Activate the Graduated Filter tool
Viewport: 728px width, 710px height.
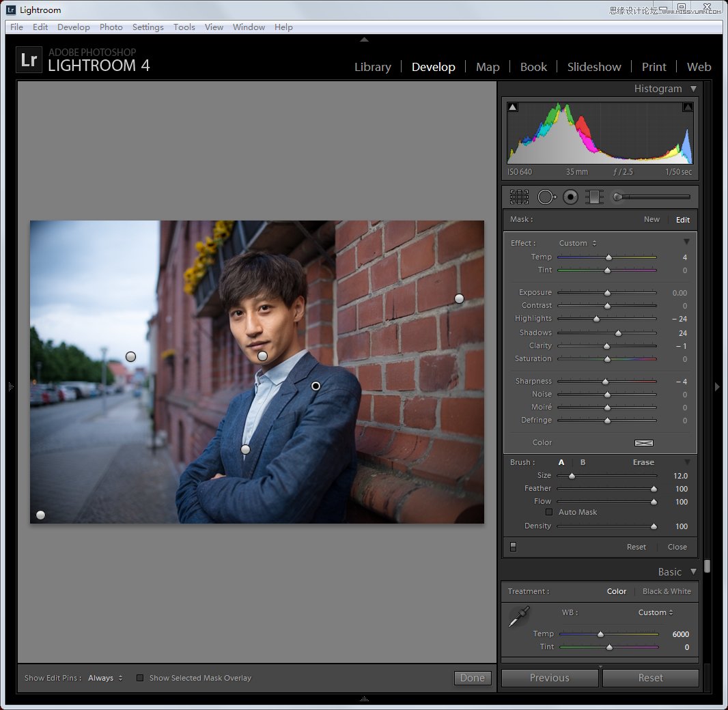pyautogui.click(x=594, y=197)
